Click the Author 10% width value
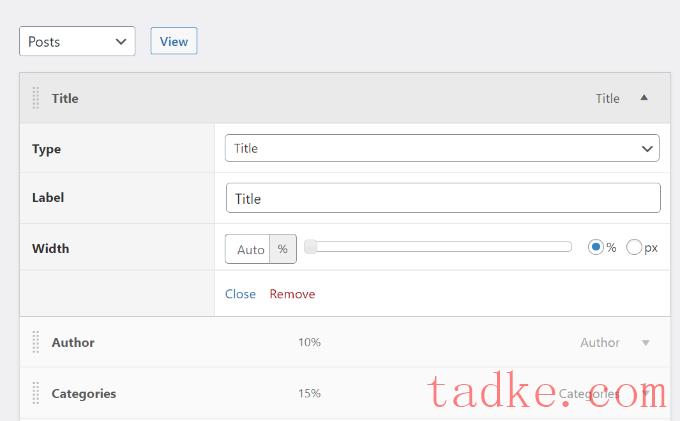 tap(309, 343)
